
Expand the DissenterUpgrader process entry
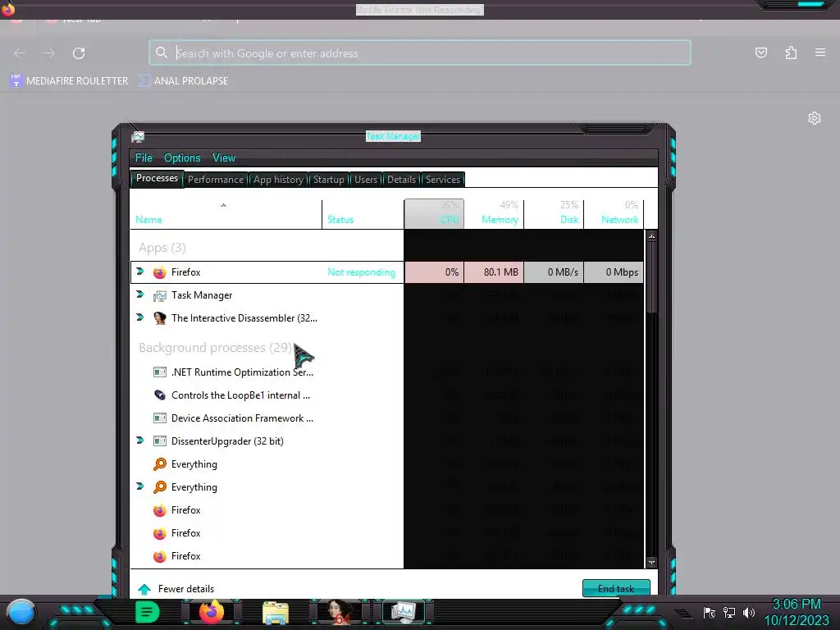coord(140,441)
